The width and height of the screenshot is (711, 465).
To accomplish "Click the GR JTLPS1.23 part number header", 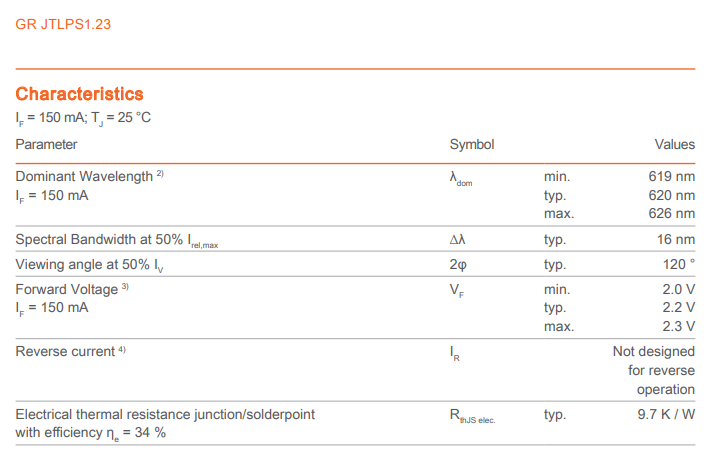I will 63,24.
